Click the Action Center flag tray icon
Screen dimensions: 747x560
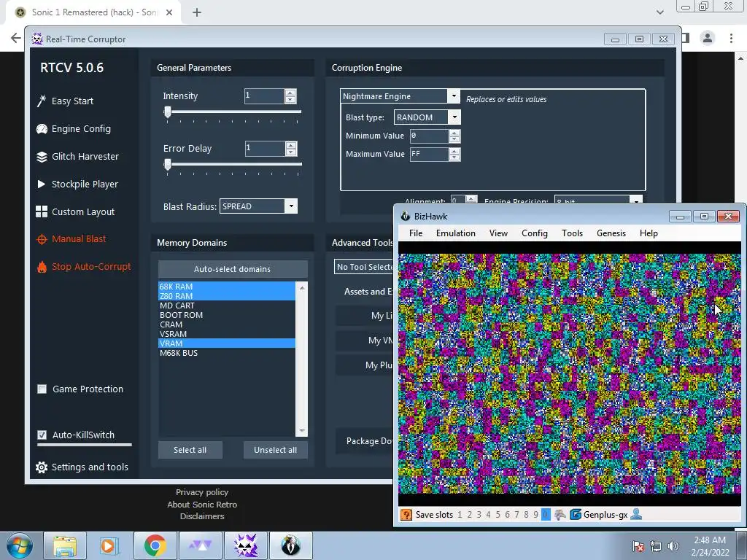(x=638, y=546)
